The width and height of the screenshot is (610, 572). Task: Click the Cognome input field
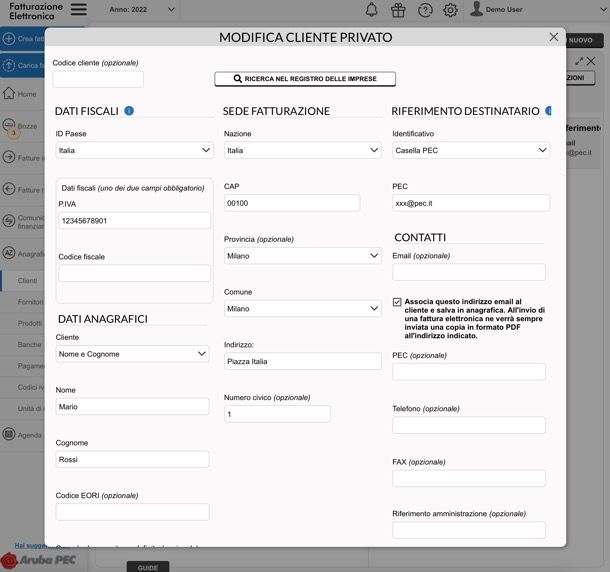[x=132, y=459]
